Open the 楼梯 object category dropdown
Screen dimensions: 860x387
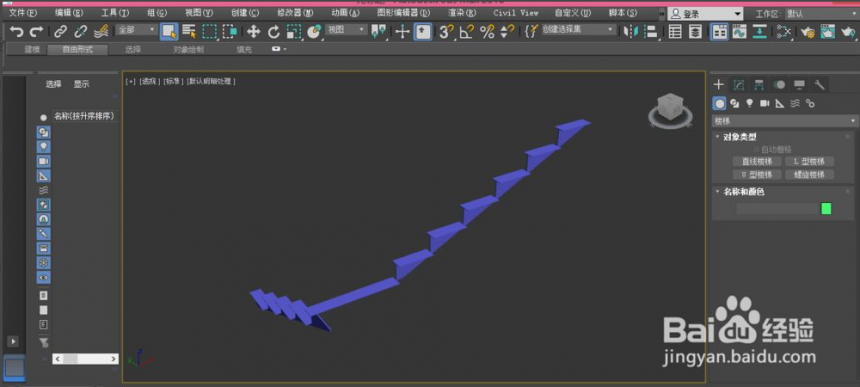click(x=785, y=121)
